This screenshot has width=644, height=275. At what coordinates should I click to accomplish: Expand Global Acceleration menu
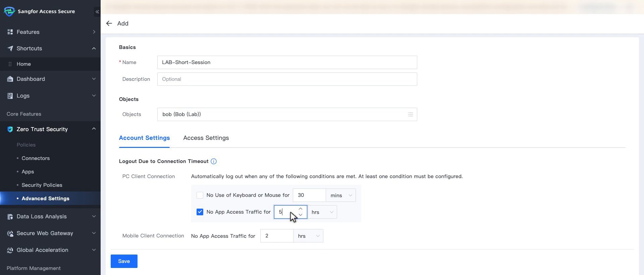click(94, 250)
